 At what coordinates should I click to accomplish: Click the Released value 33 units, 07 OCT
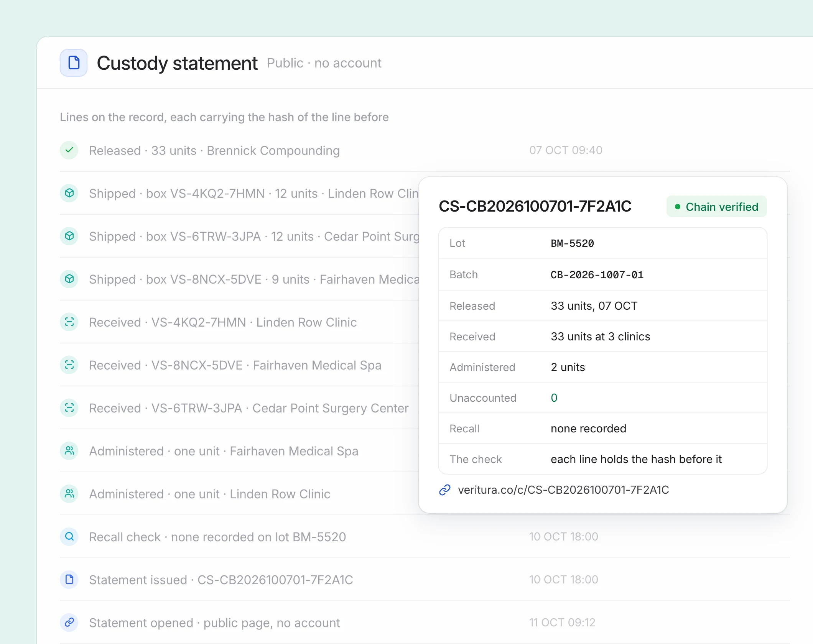point(594,306)
